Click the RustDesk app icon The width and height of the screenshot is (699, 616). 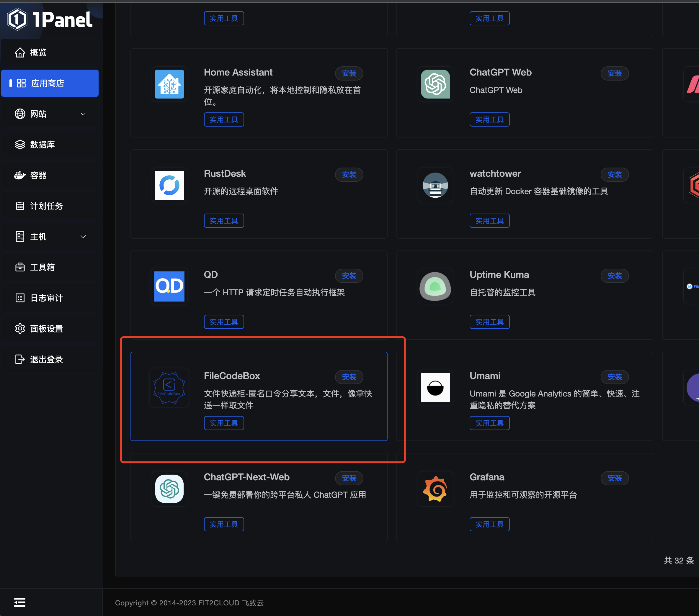pos(169,185)
